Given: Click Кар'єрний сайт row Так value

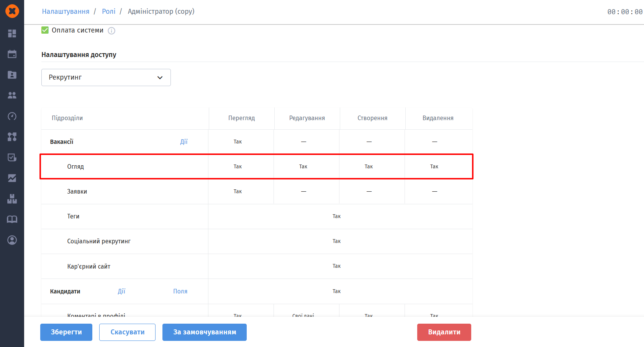Looking at the screenshot, I should tap(336, 266).
